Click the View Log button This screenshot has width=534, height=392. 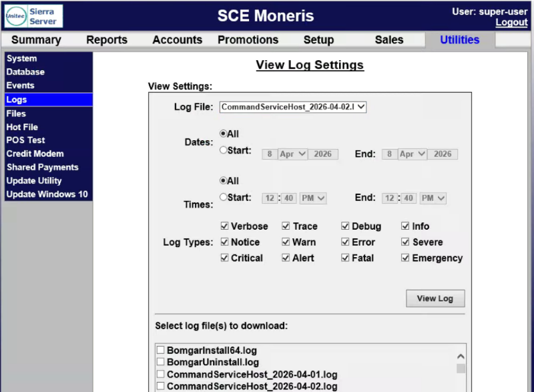435,299
